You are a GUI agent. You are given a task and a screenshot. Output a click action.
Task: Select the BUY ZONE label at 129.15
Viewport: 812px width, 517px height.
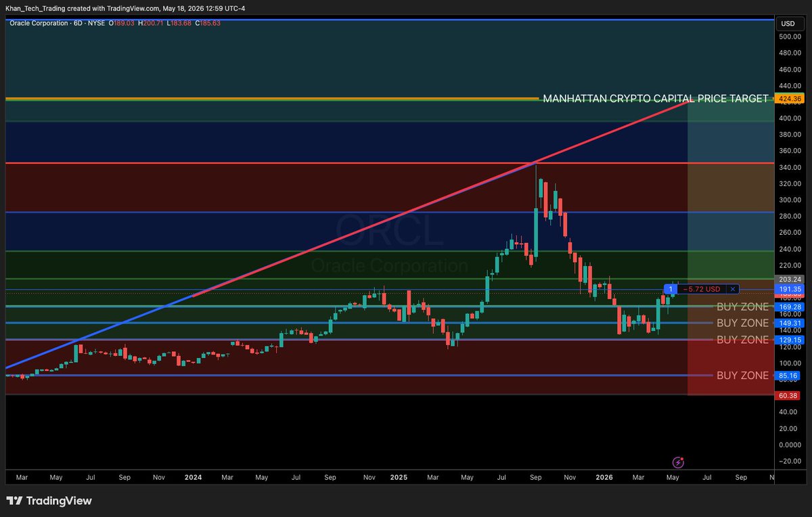(x=742, y=339)
